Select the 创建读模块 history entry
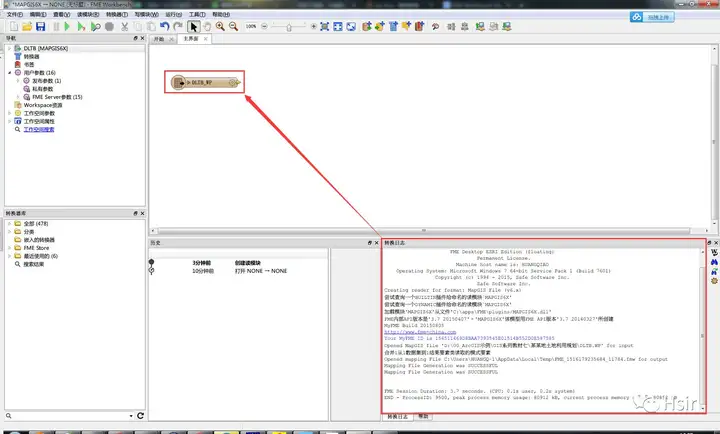 (248, 263)
